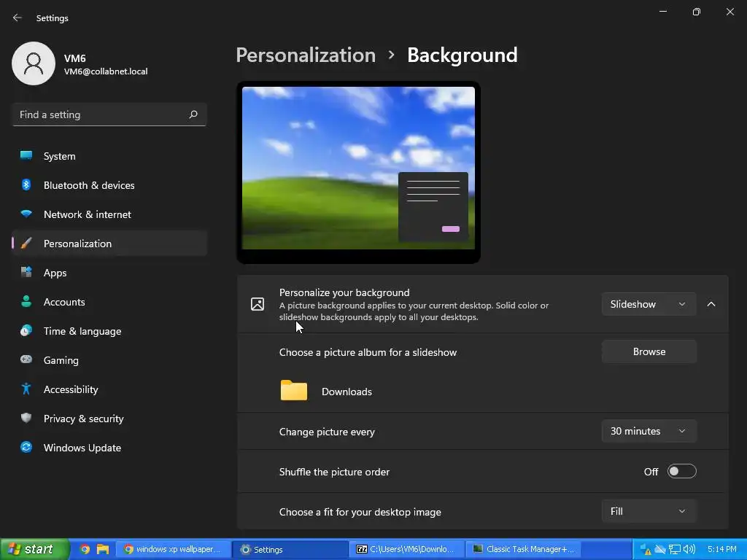Open Accessibility via its figure icon
Image resolution: width=747 pixels, height=560 pixels.
26,389
